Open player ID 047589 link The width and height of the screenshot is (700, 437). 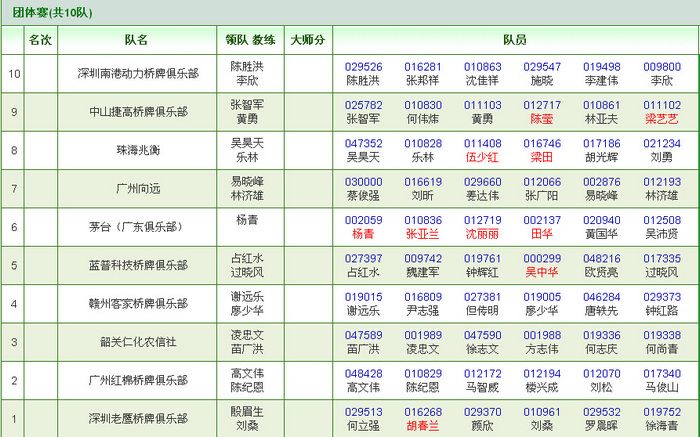(363, 336)
